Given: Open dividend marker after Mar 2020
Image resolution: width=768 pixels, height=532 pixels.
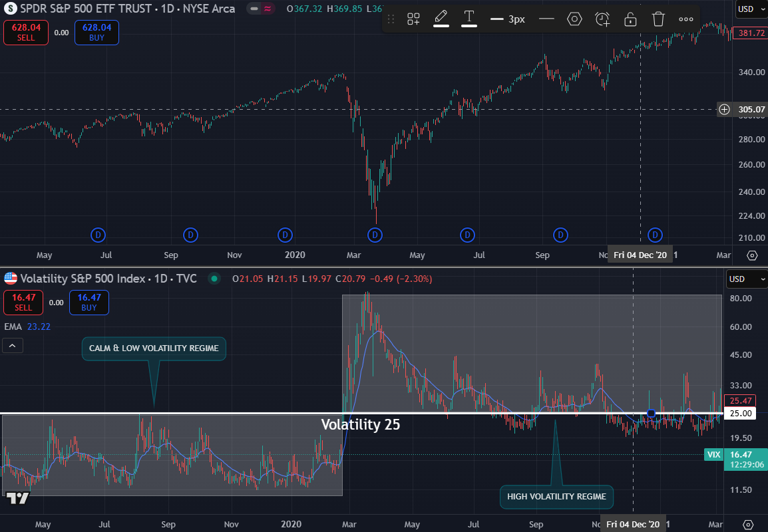Looking at the screenshot, I should [x=375, y=235].
